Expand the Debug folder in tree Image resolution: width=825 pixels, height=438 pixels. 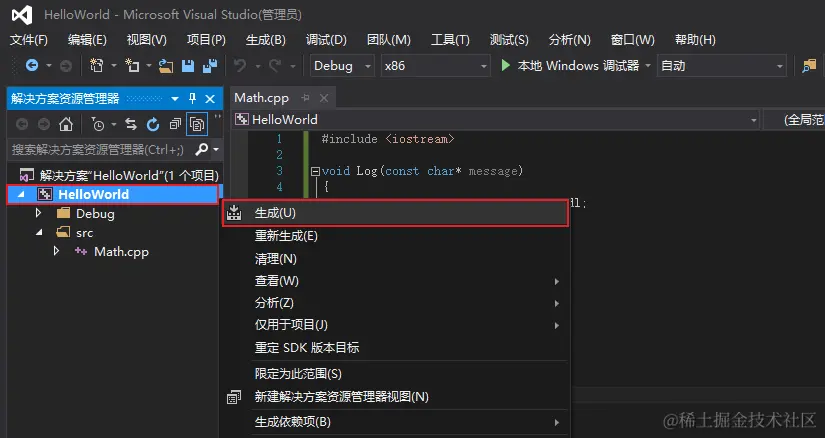click(x=38, y=213)
